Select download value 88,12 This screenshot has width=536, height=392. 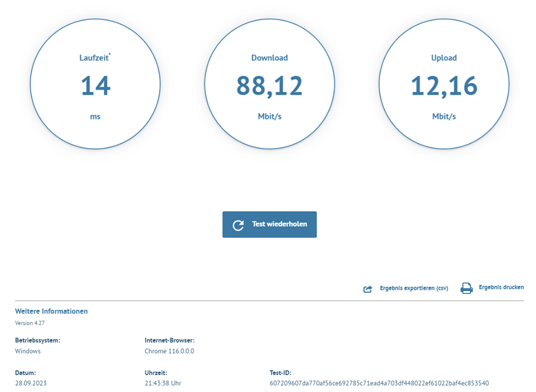269,86
